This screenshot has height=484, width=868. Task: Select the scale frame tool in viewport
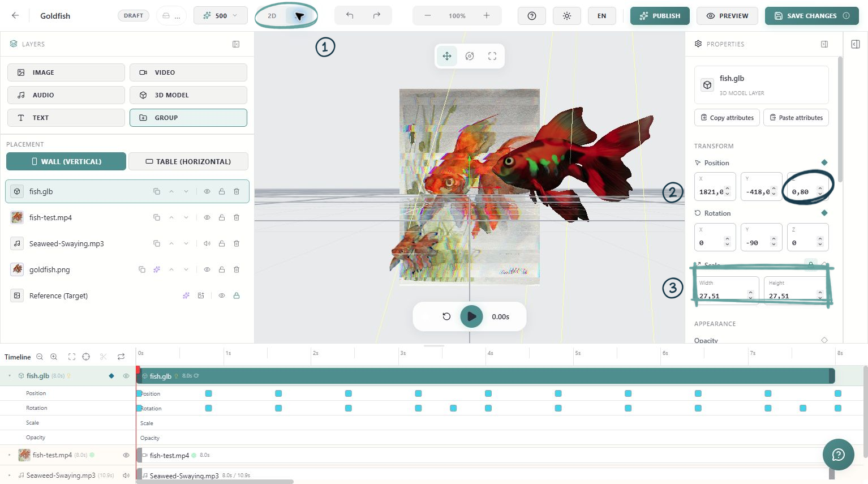coord(492,56)
